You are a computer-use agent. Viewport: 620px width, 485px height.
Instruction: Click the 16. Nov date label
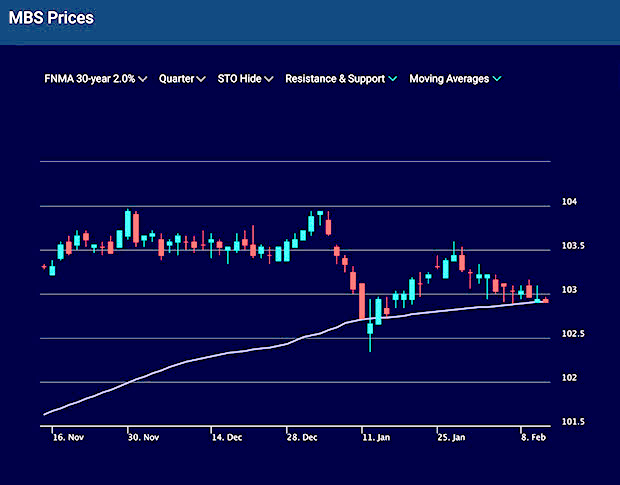tap(65, 438)
